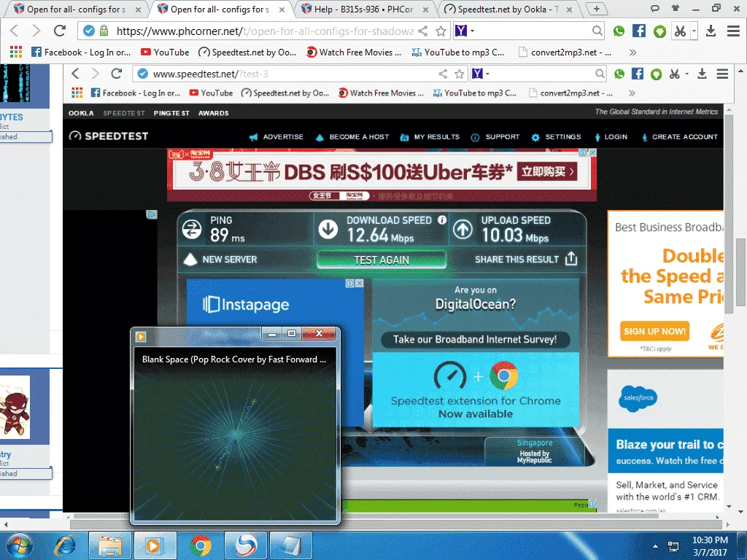The width and height of the screenshot is (747, 560).
Task: Open Facebook icon in outer browser toolbar
Action: click(639, 31)
